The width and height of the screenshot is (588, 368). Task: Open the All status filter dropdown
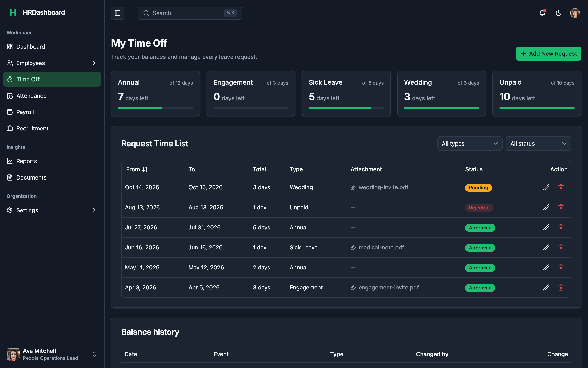538,144
